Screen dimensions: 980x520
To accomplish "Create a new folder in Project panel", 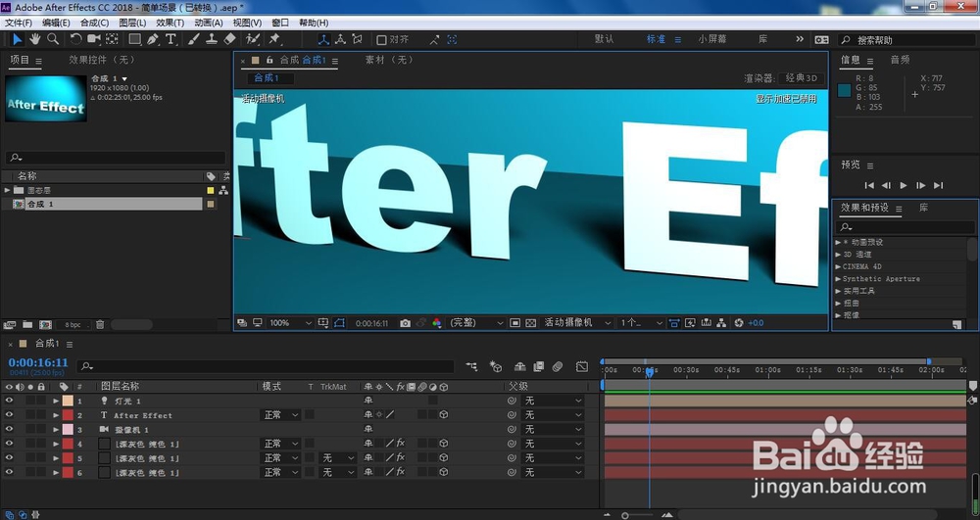I will [27, 324].
